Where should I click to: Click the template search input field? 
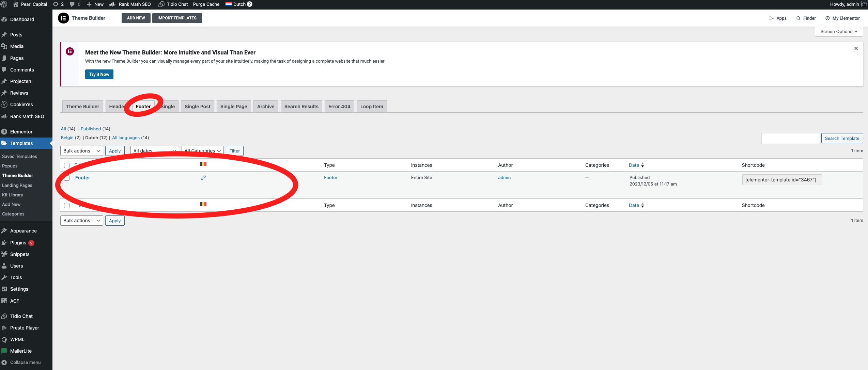tap(790, 138)
